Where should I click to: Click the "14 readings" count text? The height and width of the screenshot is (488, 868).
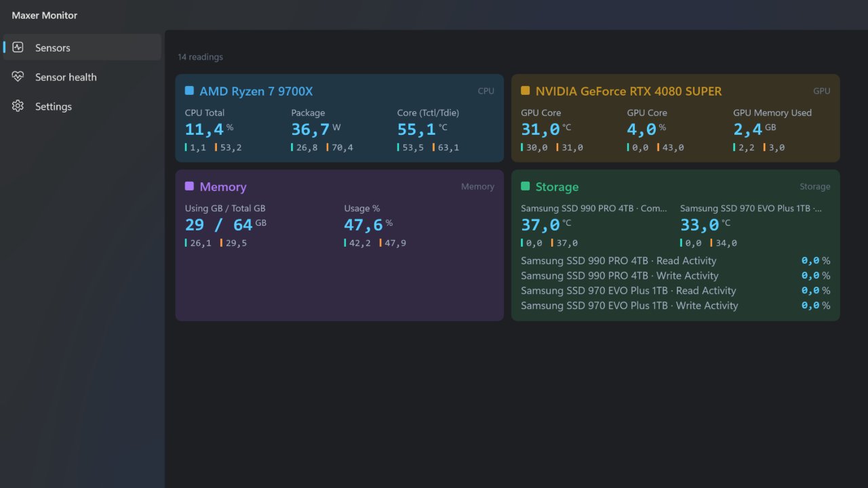(x=200, y=57)
